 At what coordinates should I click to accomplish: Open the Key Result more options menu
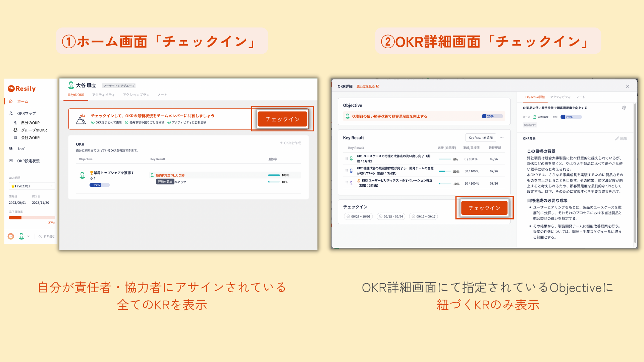(501, 138)
